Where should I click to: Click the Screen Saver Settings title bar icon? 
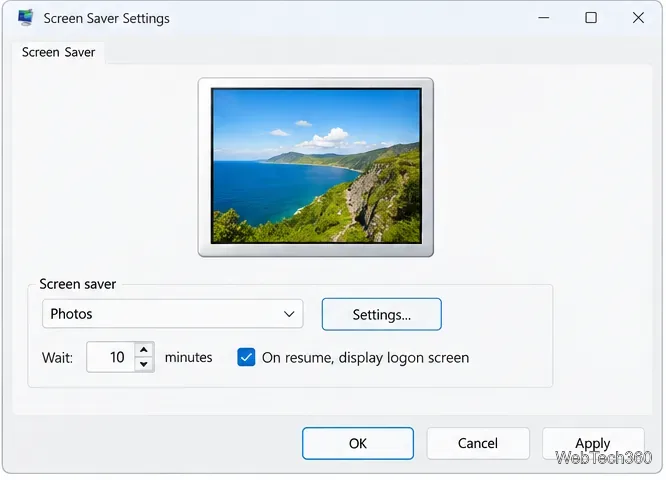click(x=25, y=18)
